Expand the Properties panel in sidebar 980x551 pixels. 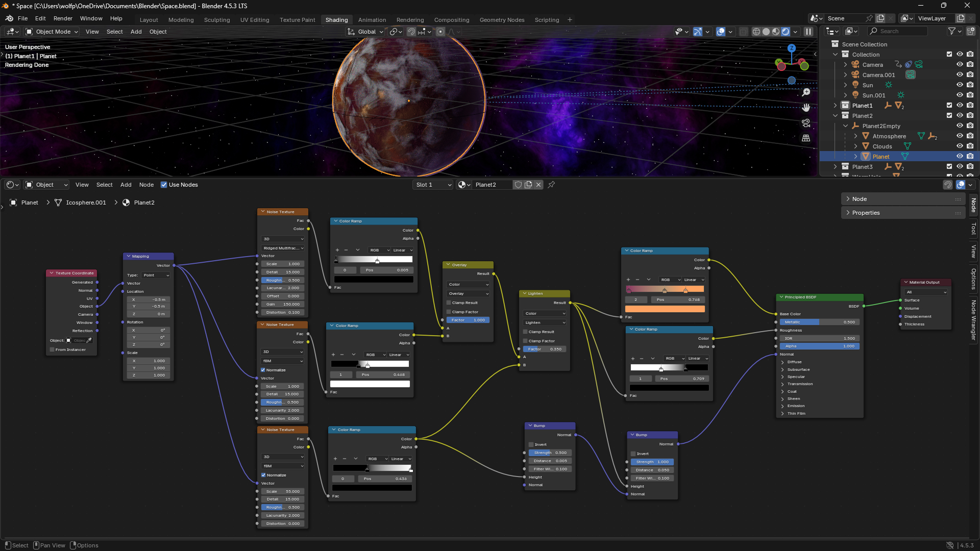click(x=866, y=213)
